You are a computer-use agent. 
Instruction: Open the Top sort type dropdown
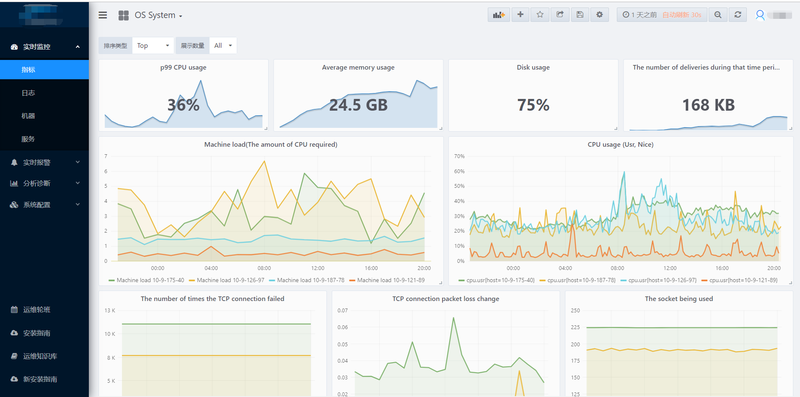153,45
